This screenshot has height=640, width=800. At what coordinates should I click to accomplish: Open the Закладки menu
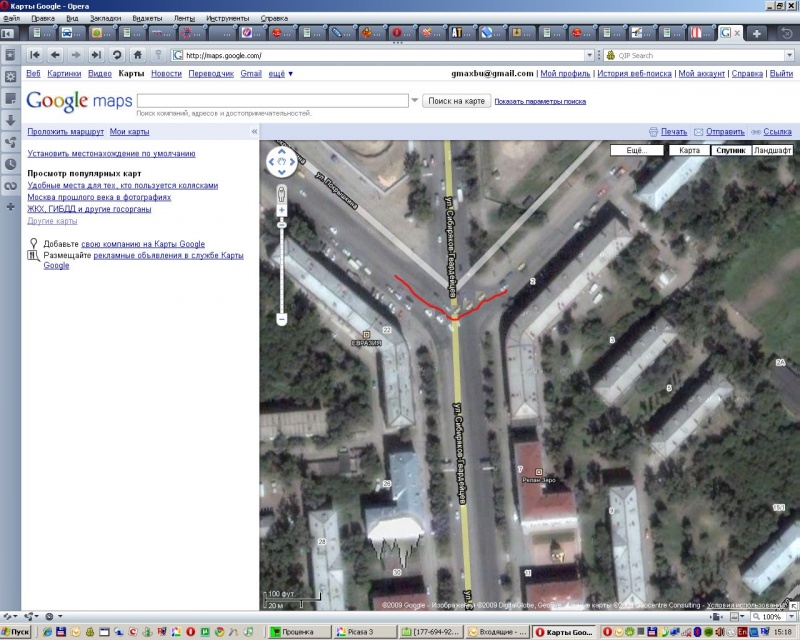click(x=104, y=18)
